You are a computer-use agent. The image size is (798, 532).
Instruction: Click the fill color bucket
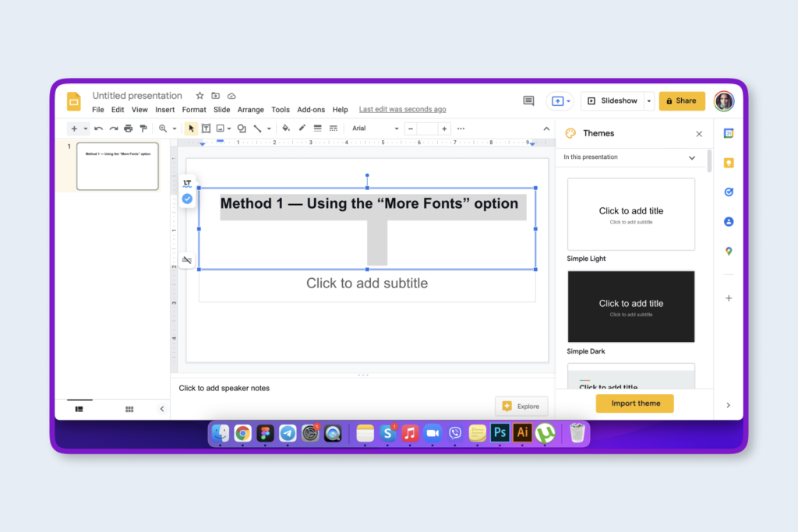(x=286, y=129)
